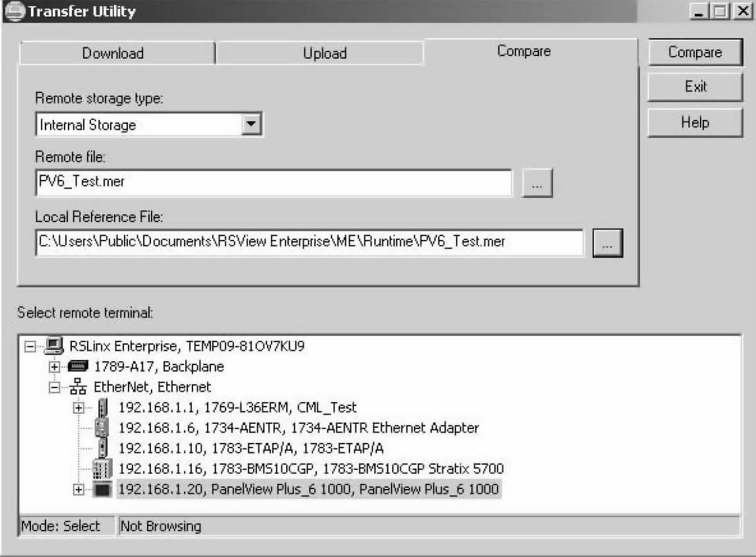Image resolution: width=756 pixels, height=557 pixels.
Task: Click the 'Remote storage type:' label
Action: coord(99,98)
